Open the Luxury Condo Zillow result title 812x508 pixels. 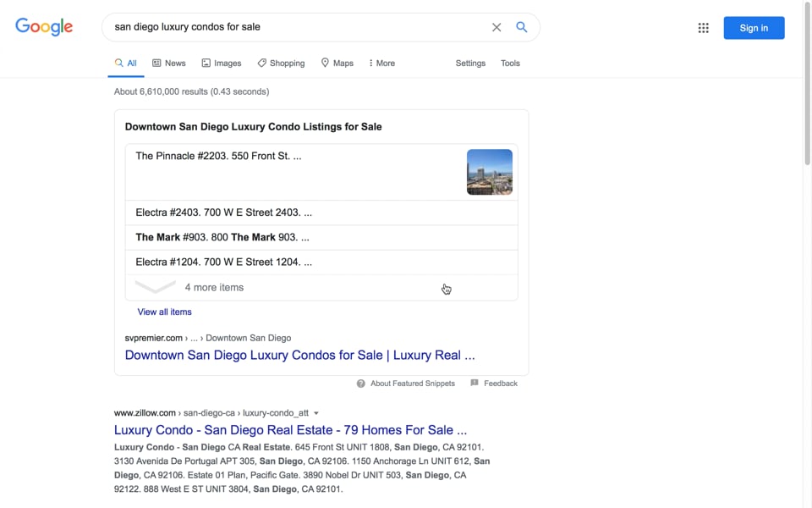coord(290,430)
